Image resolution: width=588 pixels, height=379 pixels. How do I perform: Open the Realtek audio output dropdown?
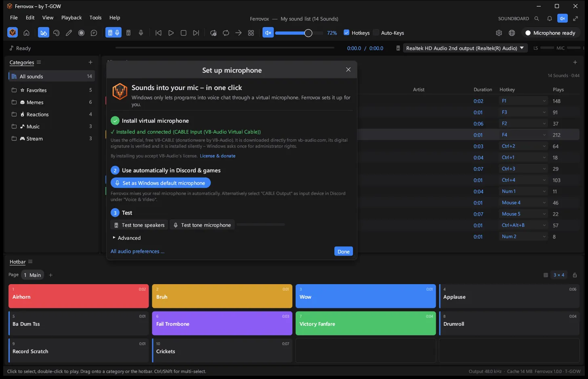pos(466,48)
